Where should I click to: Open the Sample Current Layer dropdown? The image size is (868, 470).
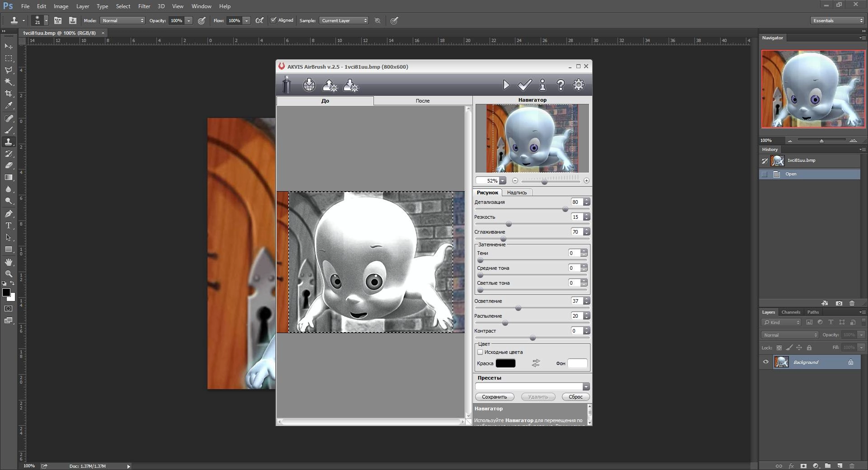click(344, 20)
